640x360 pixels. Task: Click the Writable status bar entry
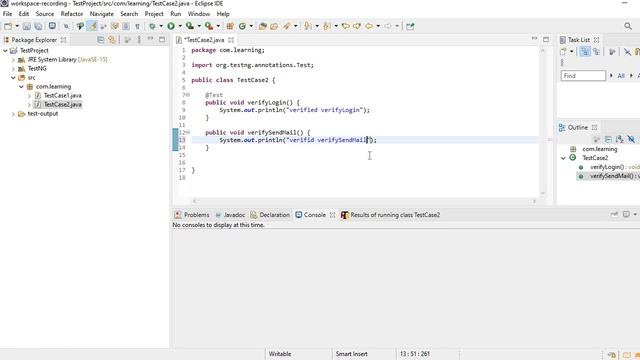click(x=280, y=354)
